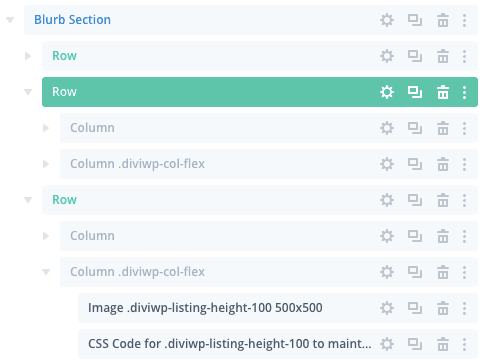Image resolution: width=484 pixels, height=364 pixels.
Task: Open settings gear for Blurb Section
Action: [387, 20]
